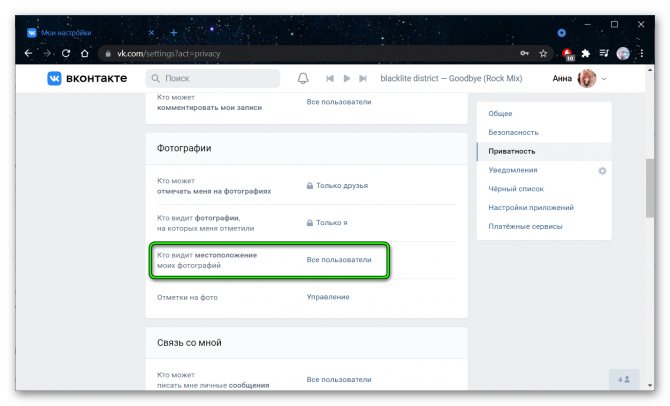
Task: Go back in browser history
Action: click(x=29, y=53)
